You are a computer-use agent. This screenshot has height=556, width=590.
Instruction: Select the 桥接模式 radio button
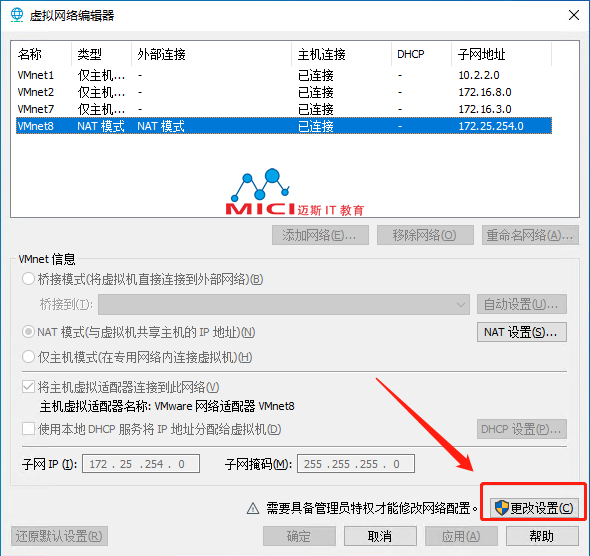28,279
